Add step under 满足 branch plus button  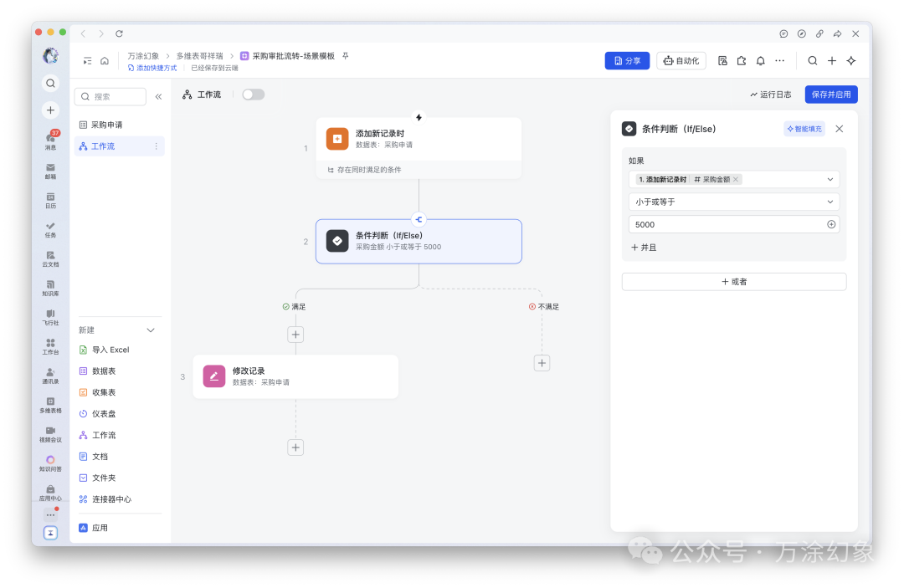295,335
